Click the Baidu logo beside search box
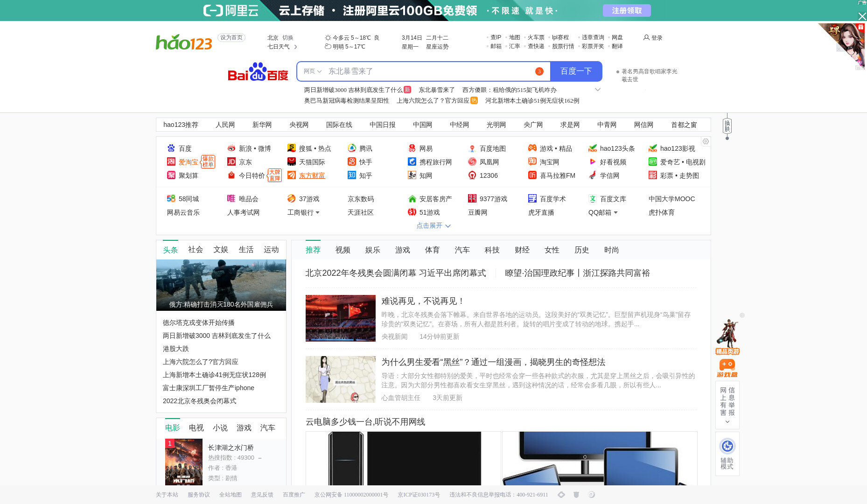This screenshot has height=504, width=867. [258, 72]
